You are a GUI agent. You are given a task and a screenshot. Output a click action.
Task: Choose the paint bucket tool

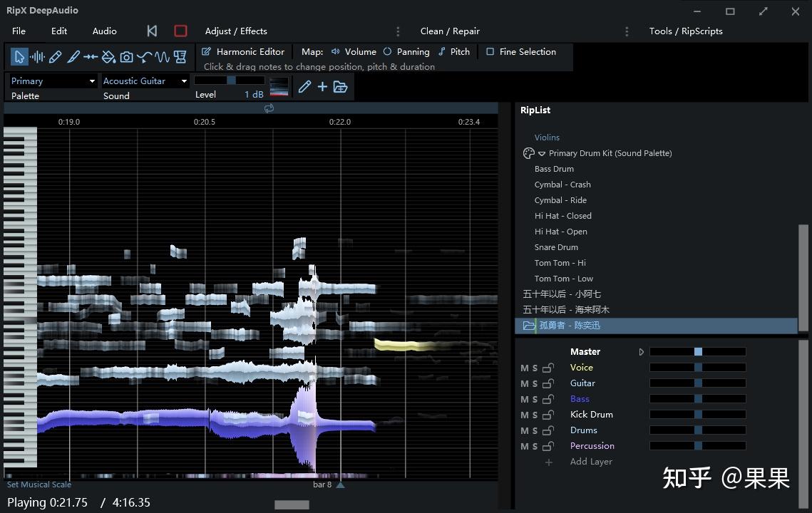coord(108,57)
